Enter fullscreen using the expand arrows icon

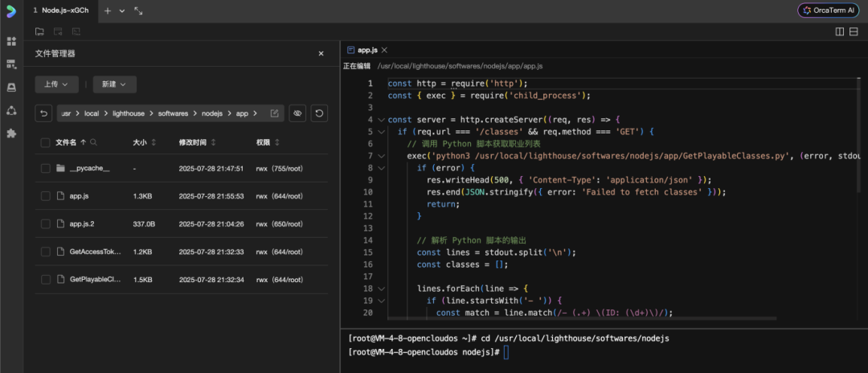pos(138,10)
